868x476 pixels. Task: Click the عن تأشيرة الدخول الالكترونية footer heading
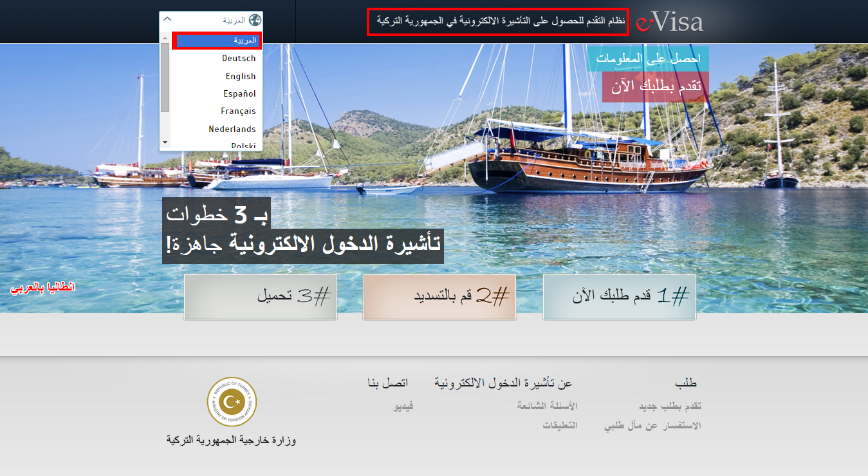503,383
